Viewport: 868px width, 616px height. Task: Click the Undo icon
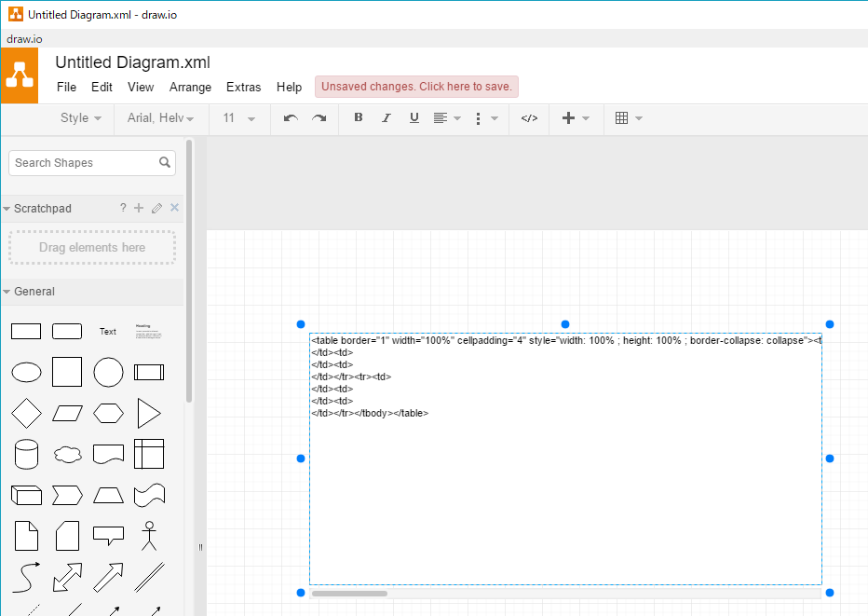pos(290,118)
